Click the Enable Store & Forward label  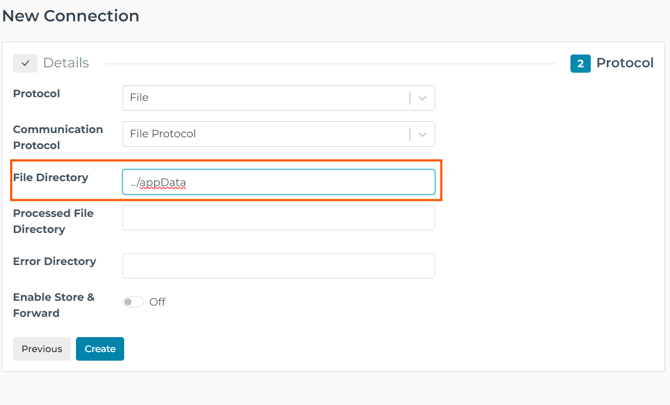(x=53, y=305)
